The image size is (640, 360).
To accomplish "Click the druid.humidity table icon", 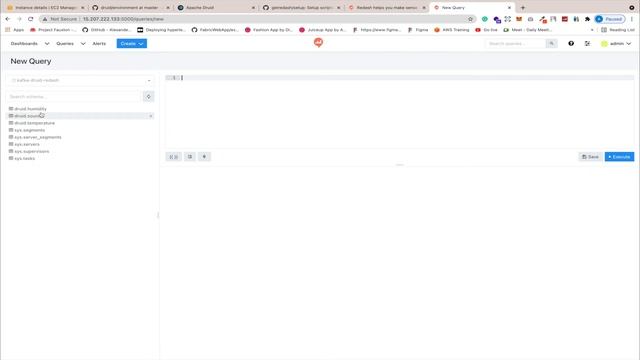I will 11,109.
